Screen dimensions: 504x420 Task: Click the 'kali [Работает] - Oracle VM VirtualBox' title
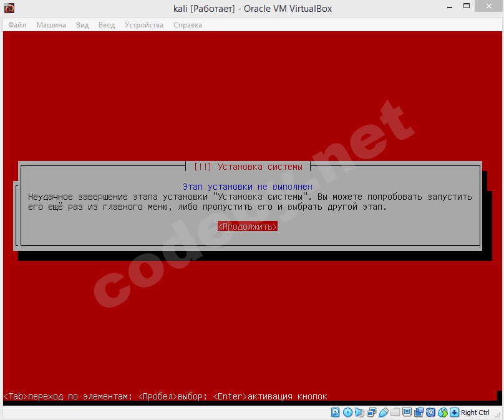(253, 8)
